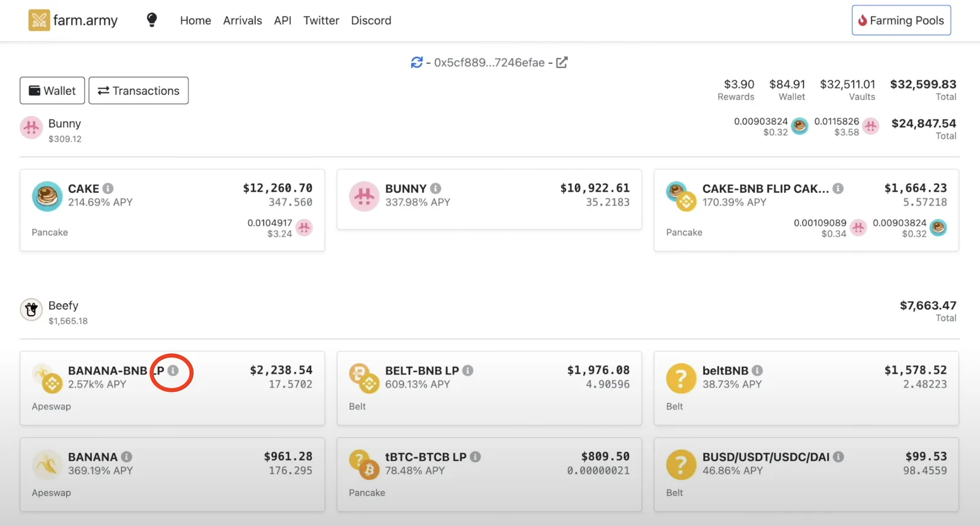This screenshot has width=980, height=526.
Task: Click the beltBNB question mark icon
Action: point(681,378)
